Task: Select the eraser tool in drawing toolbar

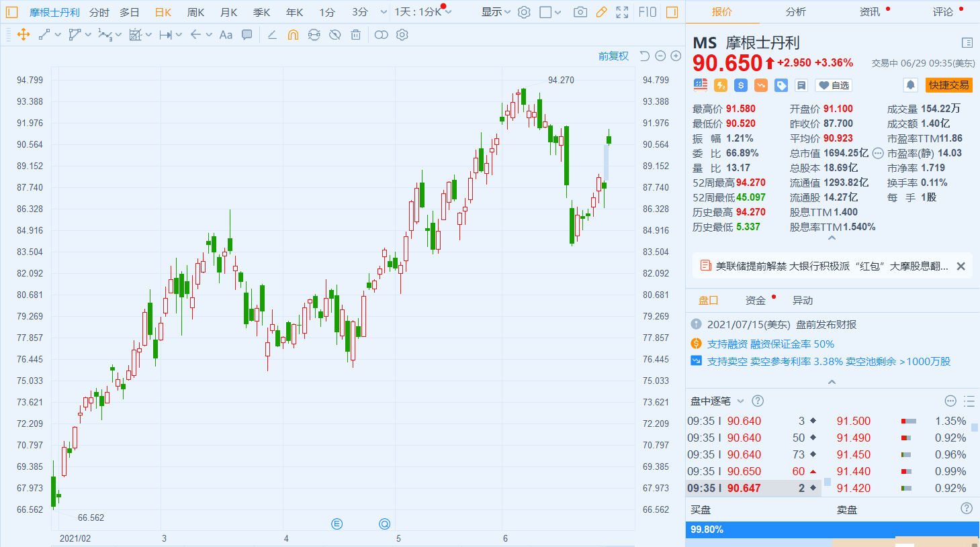Action: tap(272, 35)
